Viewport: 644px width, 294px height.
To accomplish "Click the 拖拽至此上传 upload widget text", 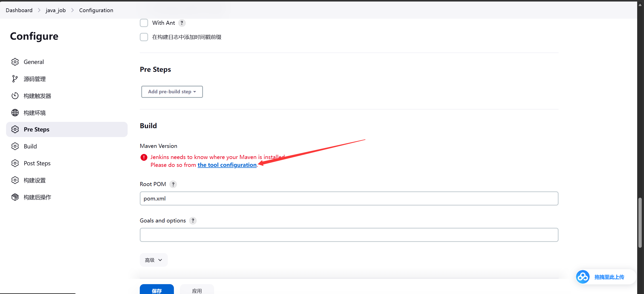I will (609, 277).
